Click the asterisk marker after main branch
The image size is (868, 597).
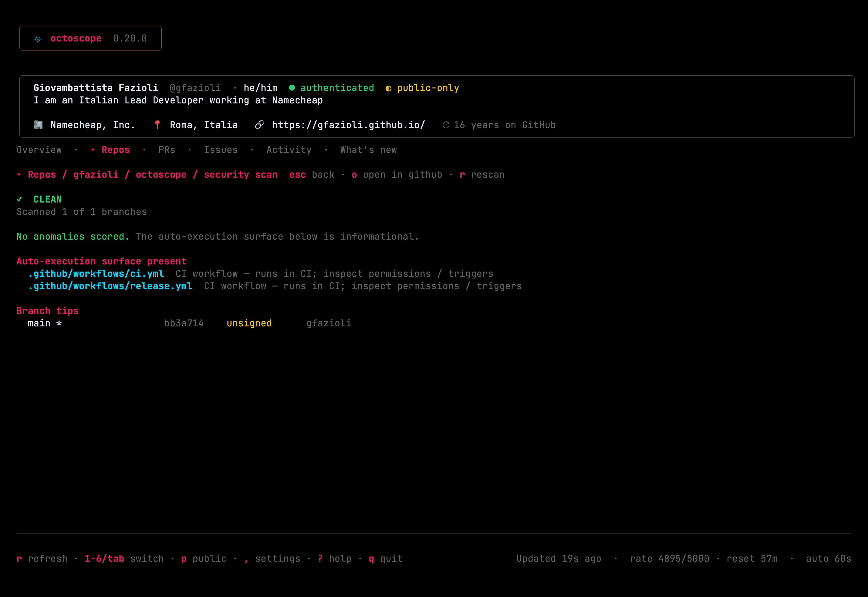click(59, 323)
